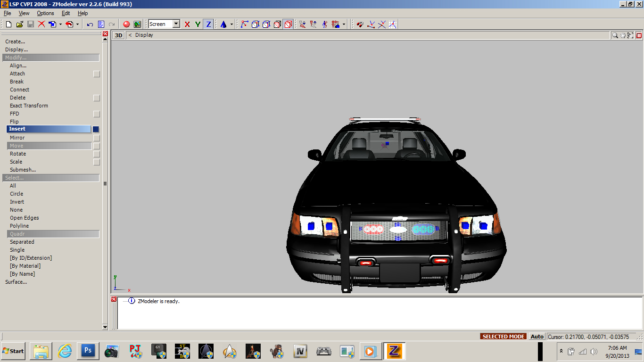
Task: Select vertices editing level icon
Action: point(244,24)
